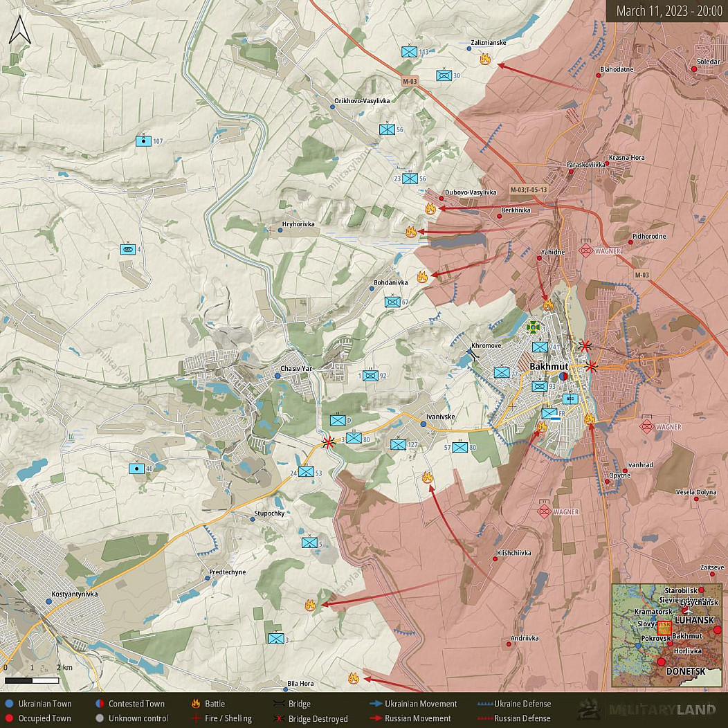Image resolution: width=728 pixels, height=728 pixels.
Task: Click the March 11, 2023 date banner
Action: (x=666, y=10)
